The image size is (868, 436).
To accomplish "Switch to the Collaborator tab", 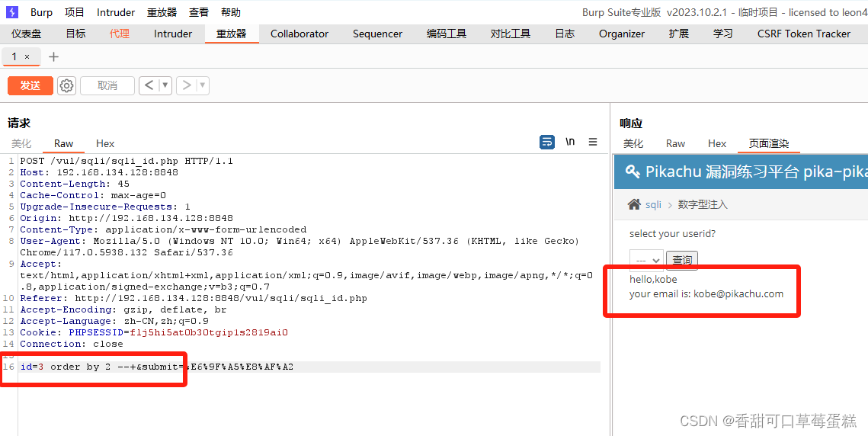I will [299, 34].
